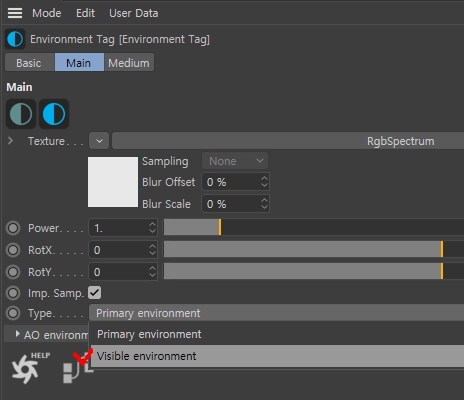Click the white texture preview swatch
This screenshot has width=464, height=400.
tap(113, 182)
